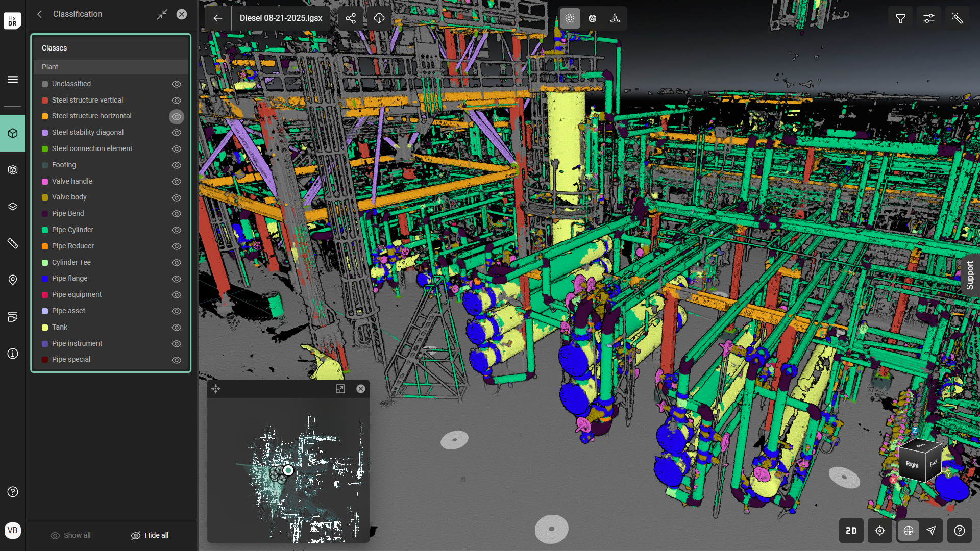The height and width of the screenshot is (551, 980).
Task: Open the display settings sliders icon
Action: pos(928,18)
